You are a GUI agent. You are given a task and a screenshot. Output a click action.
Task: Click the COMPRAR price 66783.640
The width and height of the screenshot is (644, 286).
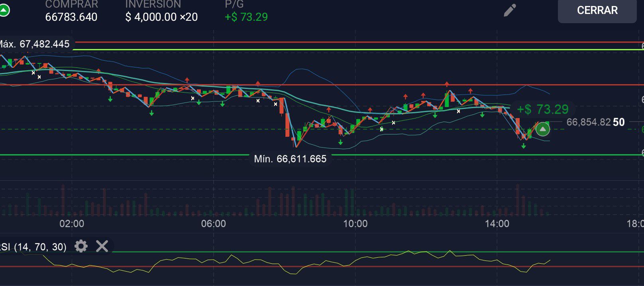coord(71,17)
